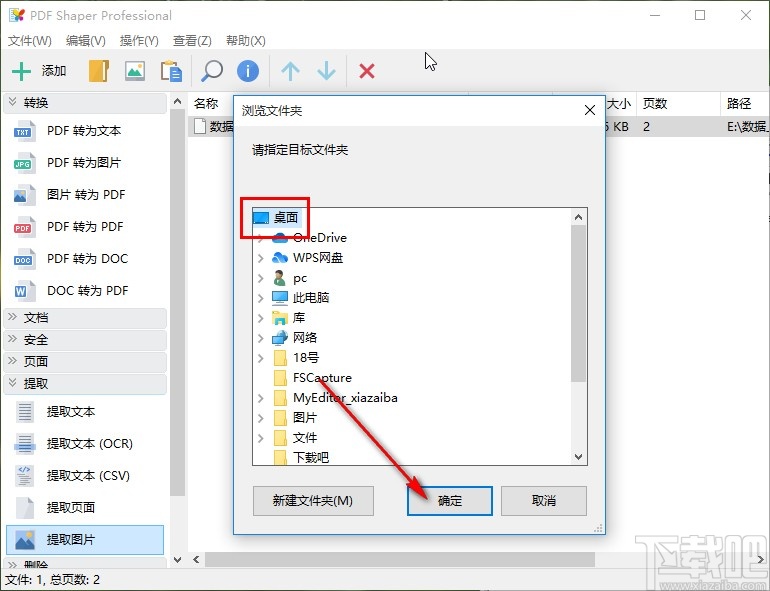The image size is (770, 591).
Task: Expand the 网络 tree node
Action: pos(261,338)
